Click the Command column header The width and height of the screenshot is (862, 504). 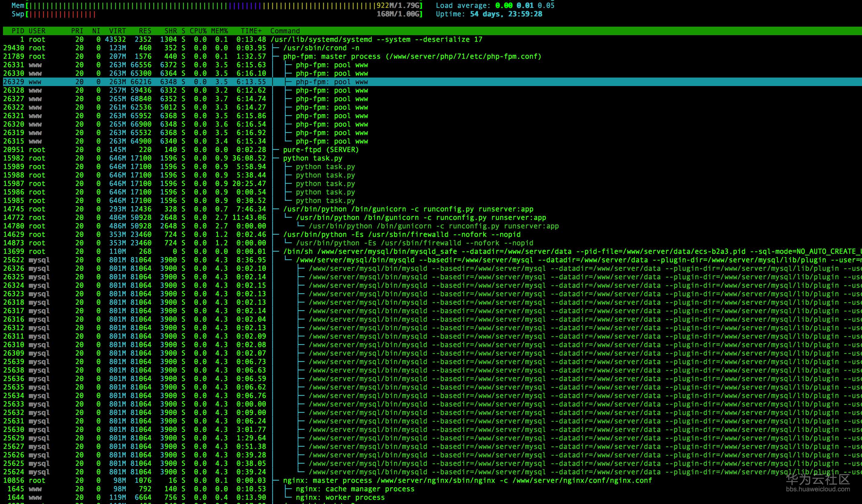(x=285, y=31)
